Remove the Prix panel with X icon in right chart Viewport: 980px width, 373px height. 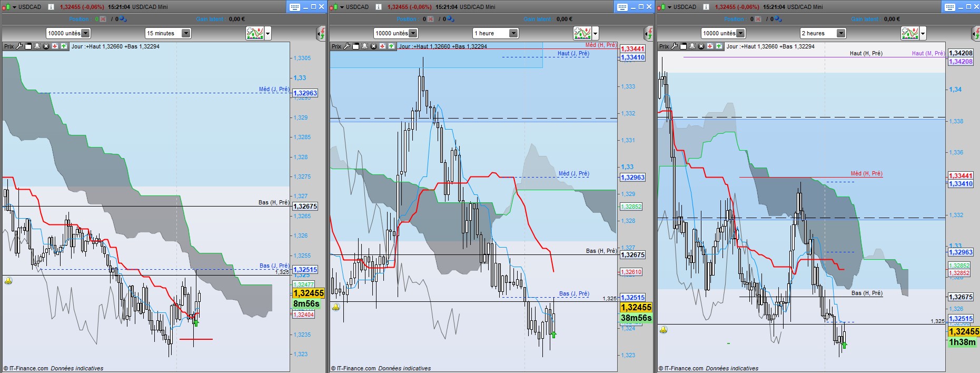click(701, 46)
